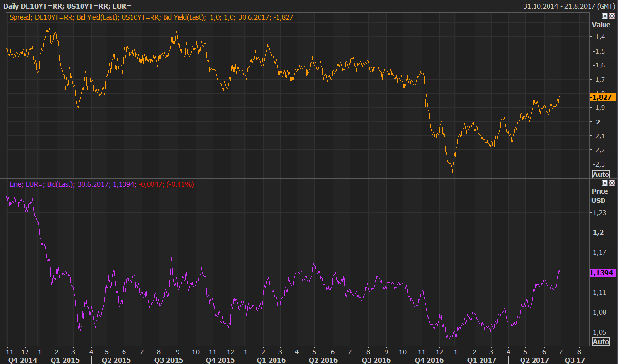Click the 1,08 price axis label
This screenshot has width=618, height=364.
[600, 312]
